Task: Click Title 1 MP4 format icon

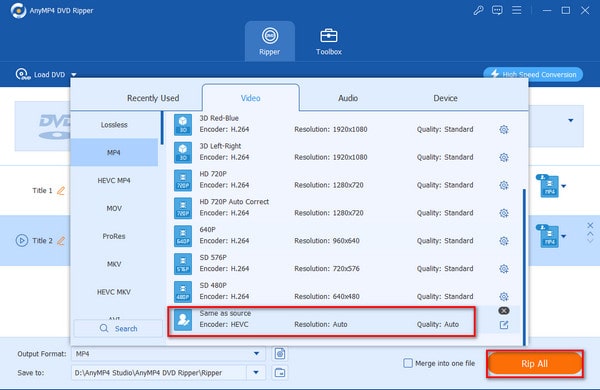Action: (548, 186)
